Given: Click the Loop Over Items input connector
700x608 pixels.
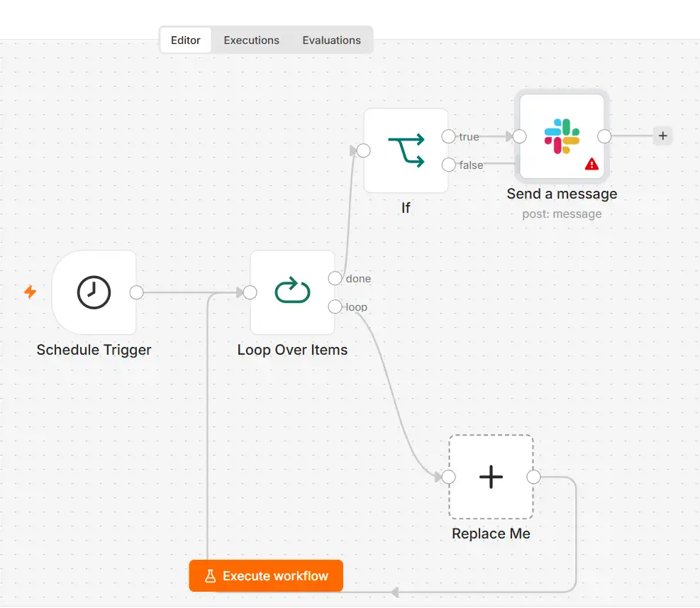Looking at the screenshot, I should 250,292.
